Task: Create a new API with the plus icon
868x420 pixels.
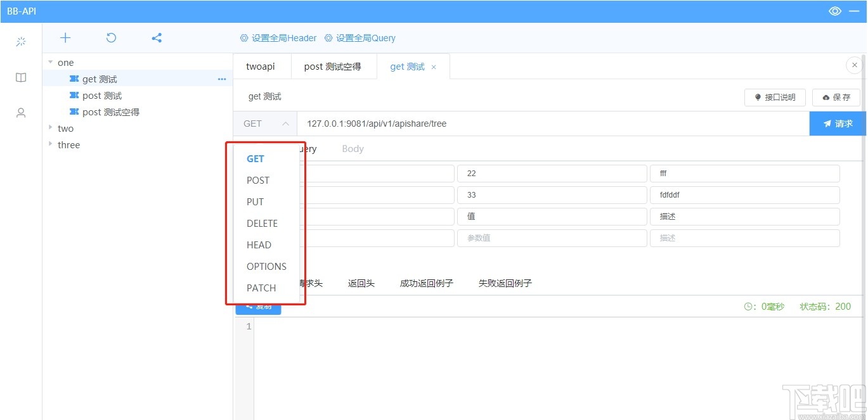Action: coord(65,37)
